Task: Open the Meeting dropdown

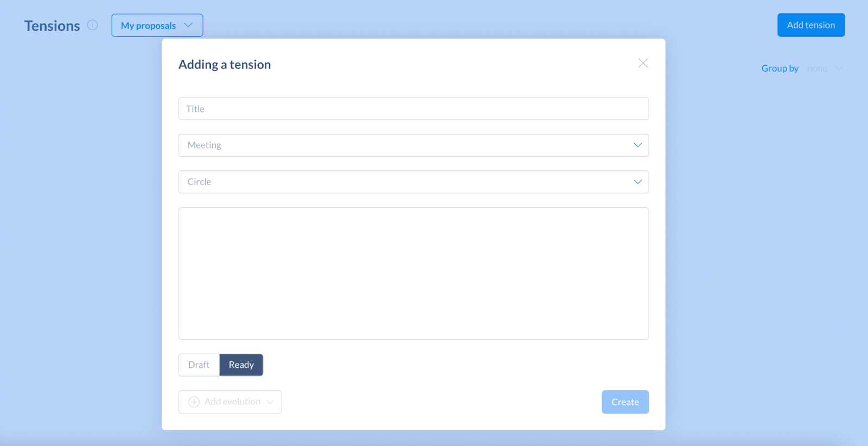Action: 413,145
